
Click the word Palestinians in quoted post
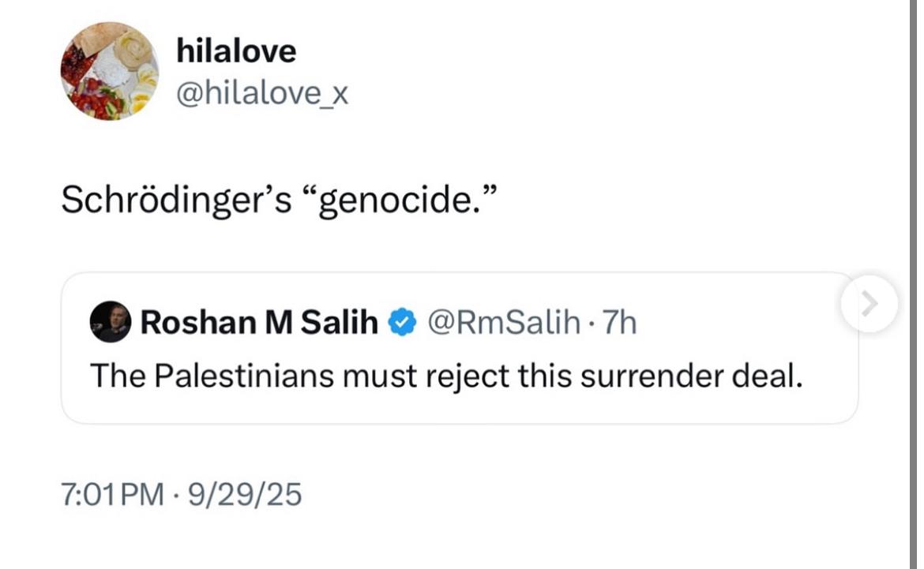[244, 376]
